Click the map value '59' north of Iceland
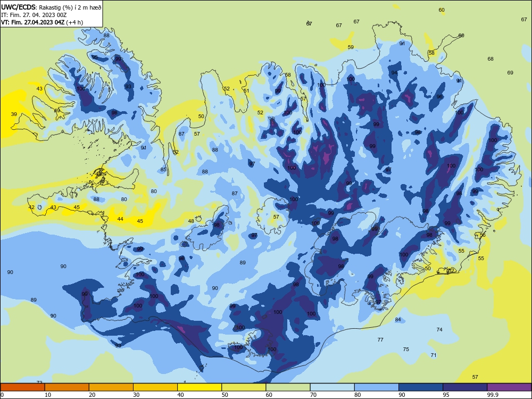The height and width of the screenshot is (399, 532). click(x=351, y=47)
